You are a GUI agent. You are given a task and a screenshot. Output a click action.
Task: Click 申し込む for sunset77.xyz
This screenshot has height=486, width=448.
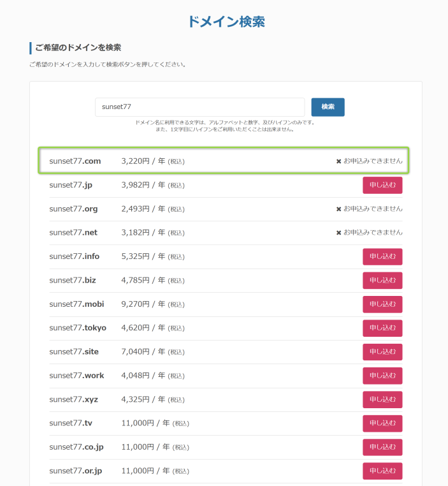(x=382, y=399)
